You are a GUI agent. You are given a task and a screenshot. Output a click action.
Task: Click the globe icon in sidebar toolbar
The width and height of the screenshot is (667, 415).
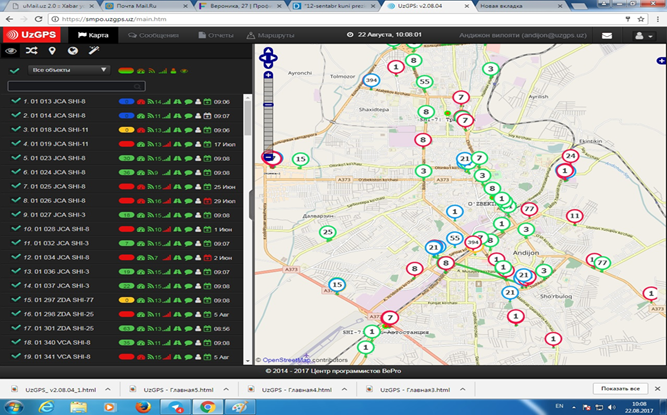coord(71,50)
